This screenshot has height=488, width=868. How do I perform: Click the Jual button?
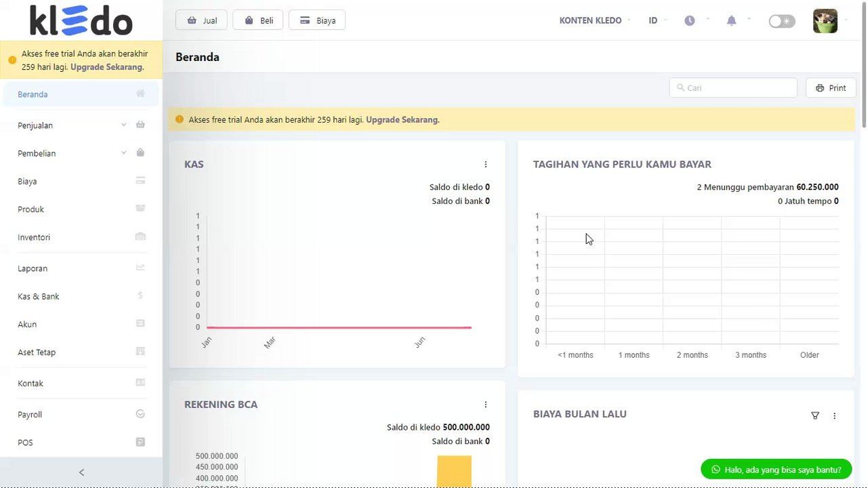tap(202, 20)
